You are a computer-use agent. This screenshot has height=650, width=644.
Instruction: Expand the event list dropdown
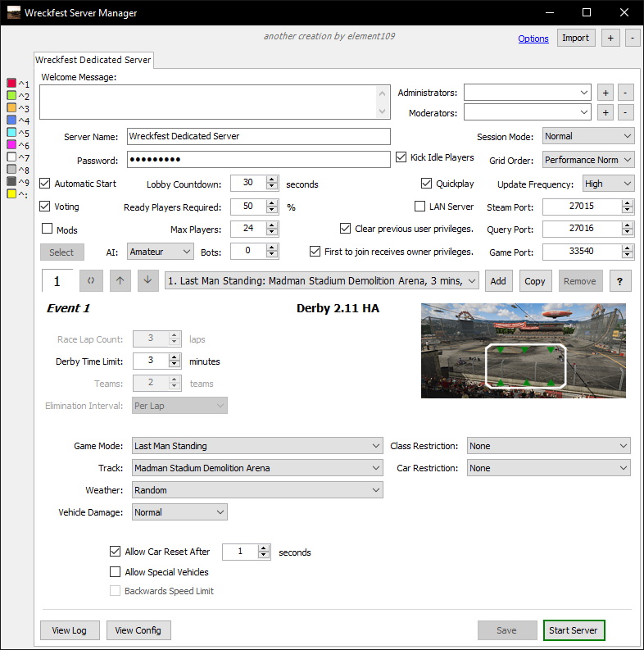pyautogui.click(x=321, y=280)
